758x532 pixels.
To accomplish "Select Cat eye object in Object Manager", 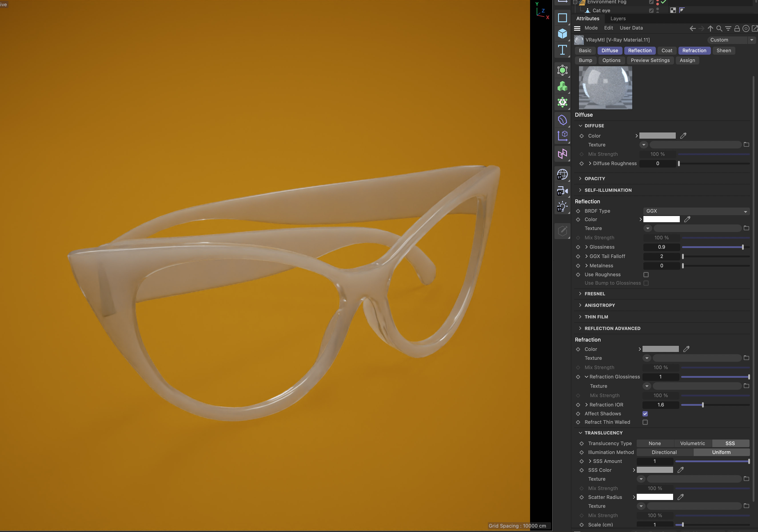I will click(601, 11).
